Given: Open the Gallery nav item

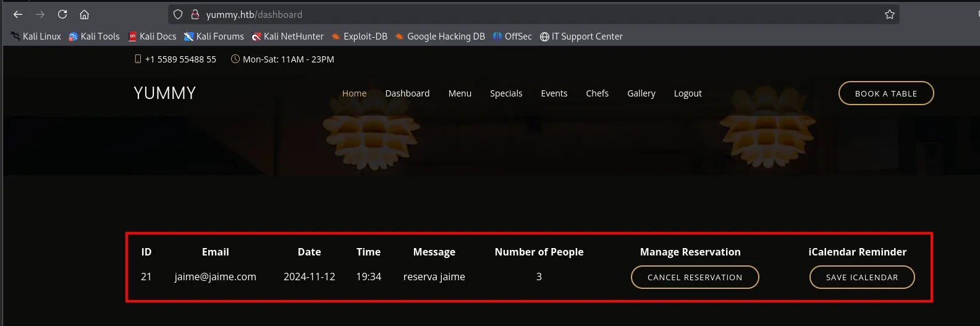Looking at the screenshot, I should tap(641, 93).
